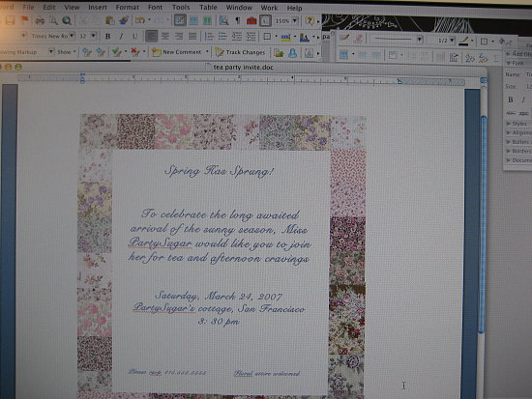The height and width of the screenshot is (399, 532).
Task: Click the 'Floral attire welcomed' text
Action: 267,373
